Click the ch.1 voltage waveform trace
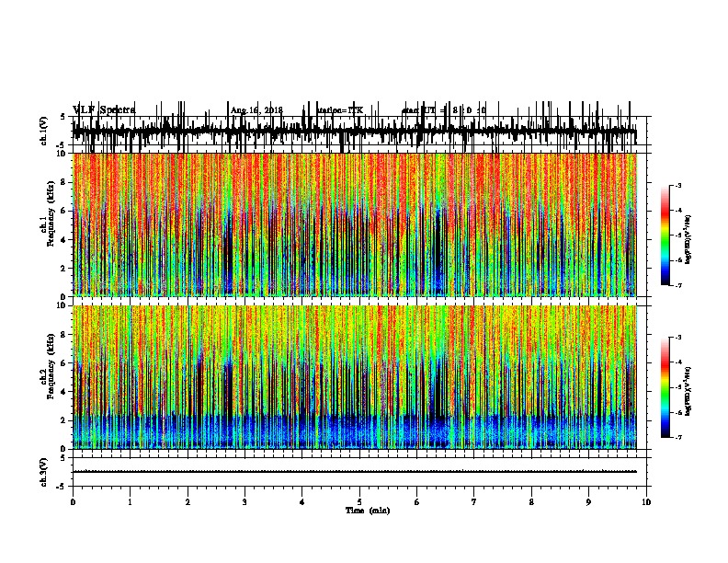728x563 pixels. pyautogui.click(x=354, y=132)
